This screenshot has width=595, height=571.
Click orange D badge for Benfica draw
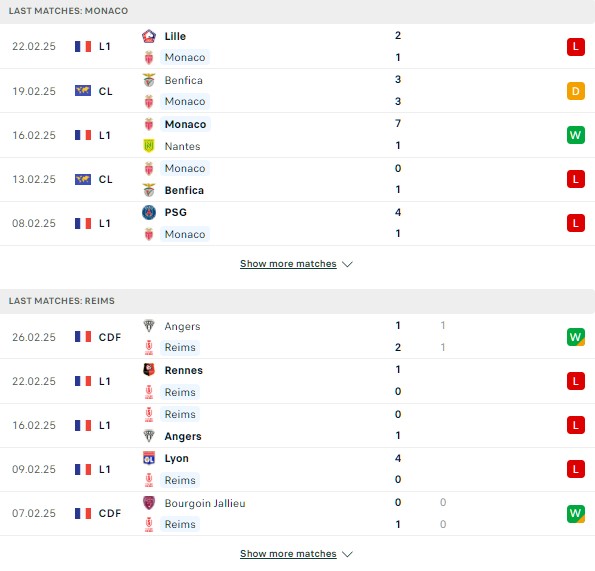click(576, 91)
